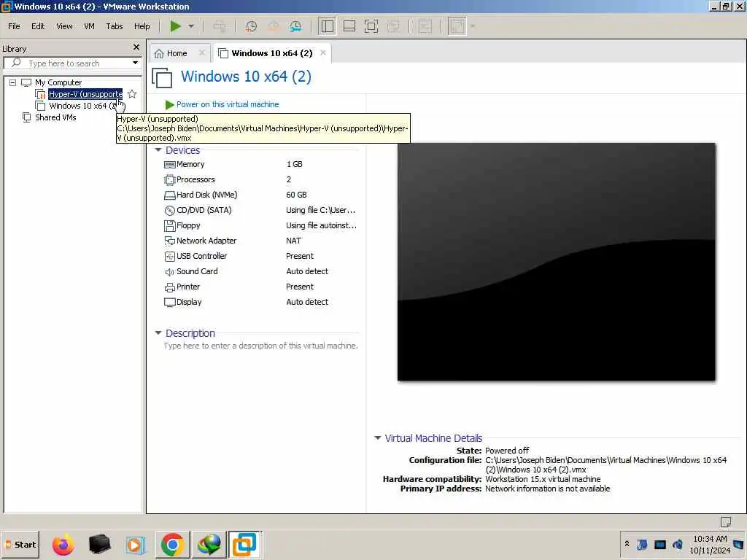Toggle the thumbnail bar toolbar icon

click(x=349, y=26)
